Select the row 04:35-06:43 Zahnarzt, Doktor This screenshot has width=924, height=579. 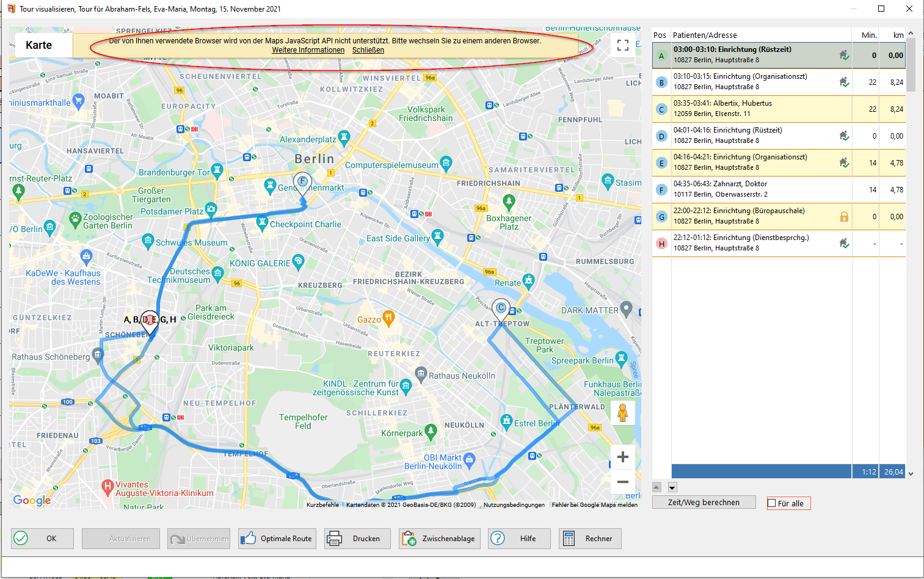click(779, 190)
